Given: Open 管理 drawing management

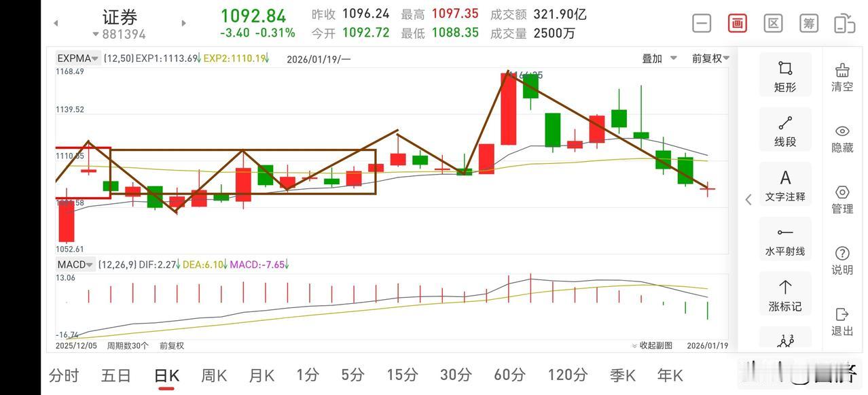Looking at the screenshot, I should 842,199.
